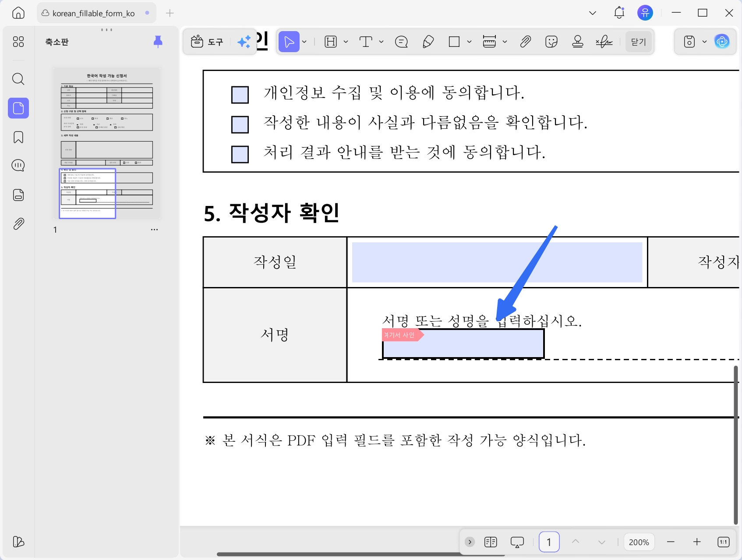The image size is (742, 560).
Task: Expand the text field tool dropdown
Action: [x=346, y=42]
